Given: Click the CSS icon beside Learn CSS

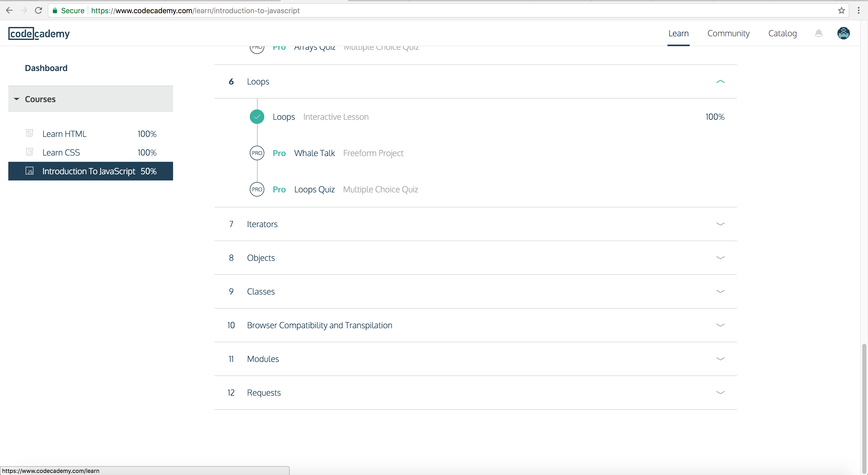Looking at the screenshot, I should (x=29, y=152).
